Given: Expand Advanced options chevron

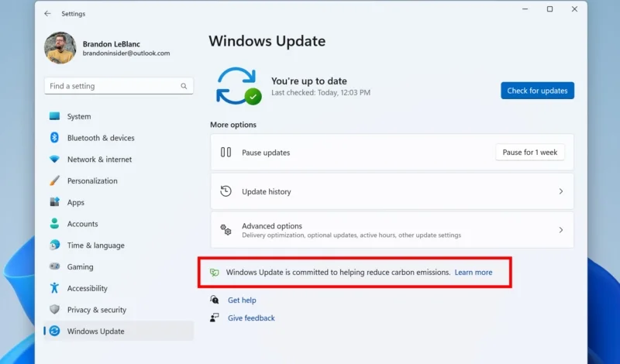Looking at the screenshot, I should [x=560, y=230].
